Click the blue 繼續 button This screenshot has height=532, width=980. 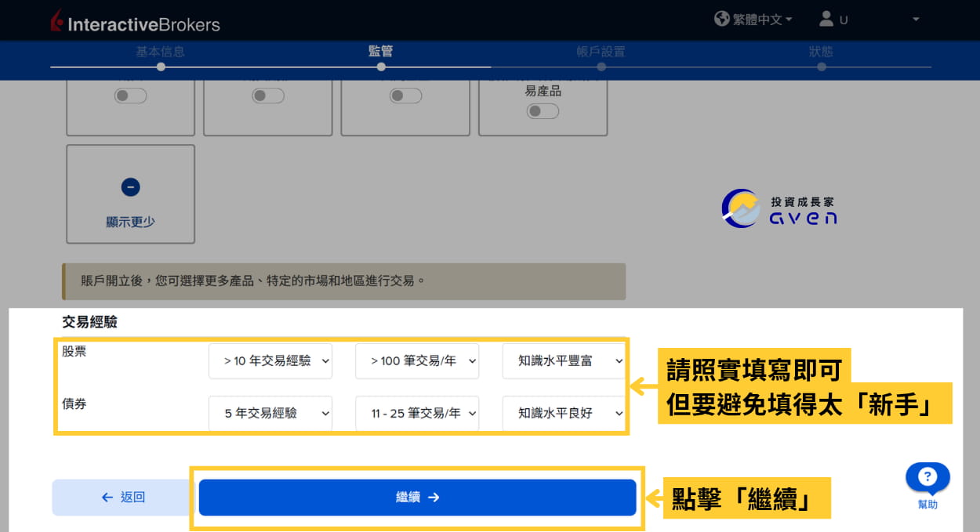pos(417,498)
